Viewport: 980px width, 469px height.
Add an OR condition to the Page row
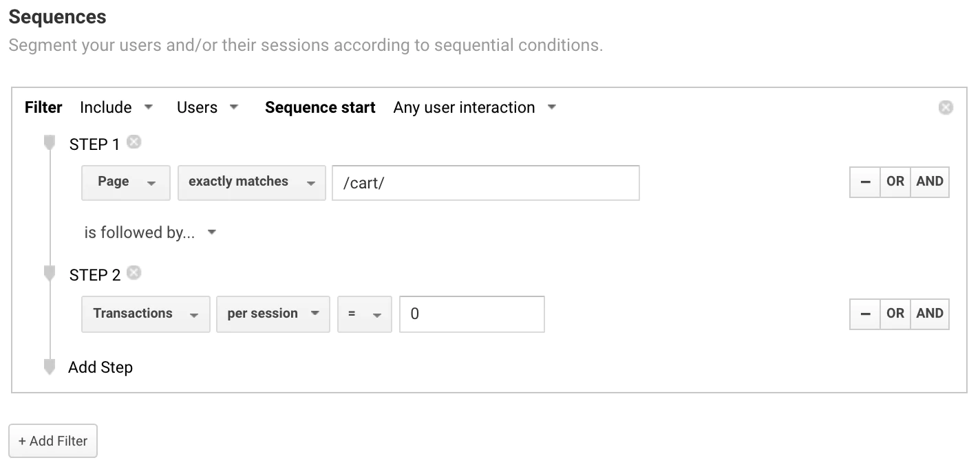pos(895,182)
